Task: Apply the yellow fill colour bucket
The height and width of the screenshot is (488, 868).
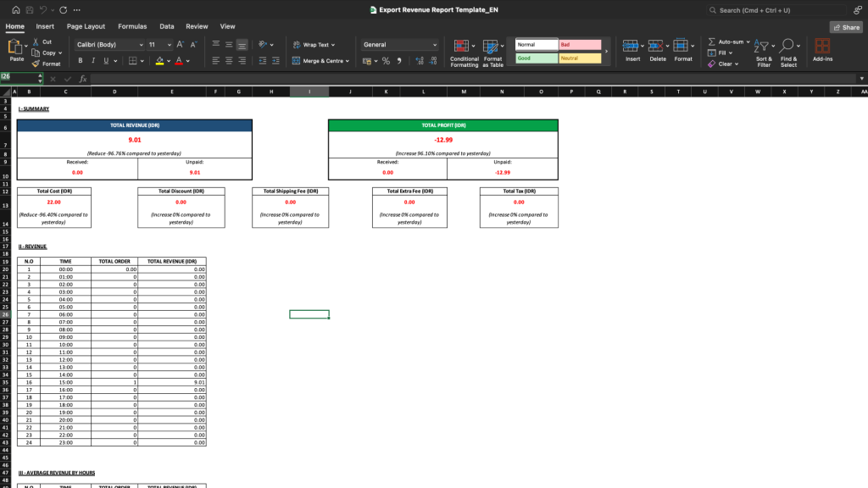Action: [x=159, y=61]
